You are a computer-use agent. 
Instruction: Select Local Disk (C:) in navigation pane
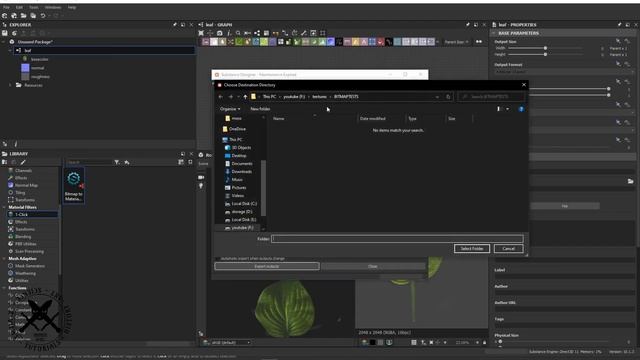pos(244,204)
